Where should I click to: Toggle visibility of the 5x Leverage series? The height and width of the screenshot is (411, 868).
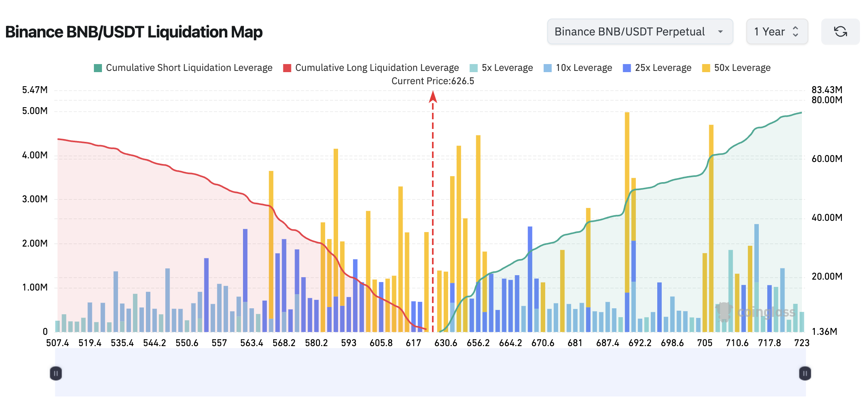click(500, 67)
